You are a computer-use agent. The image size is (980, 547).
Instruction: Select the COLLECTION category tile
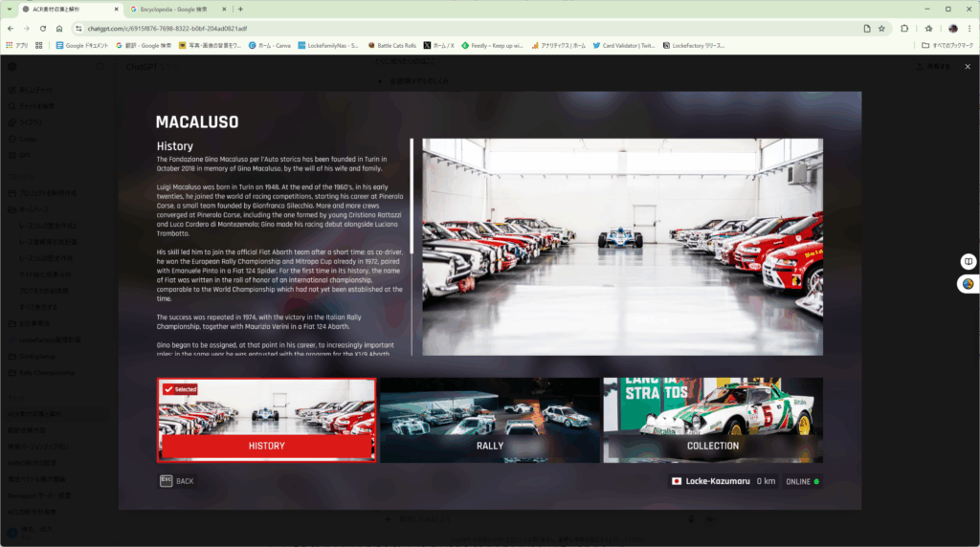[712, 421]
